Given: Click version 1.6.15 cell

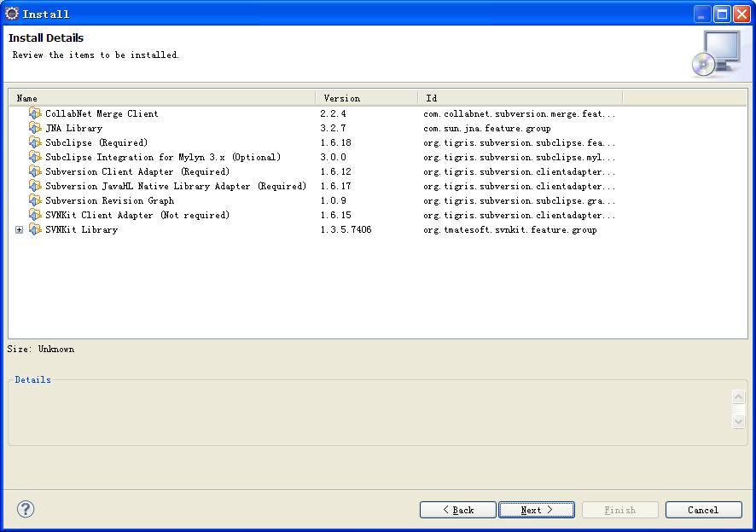Looking at the screenshot, I should click(x=335, y=215).
